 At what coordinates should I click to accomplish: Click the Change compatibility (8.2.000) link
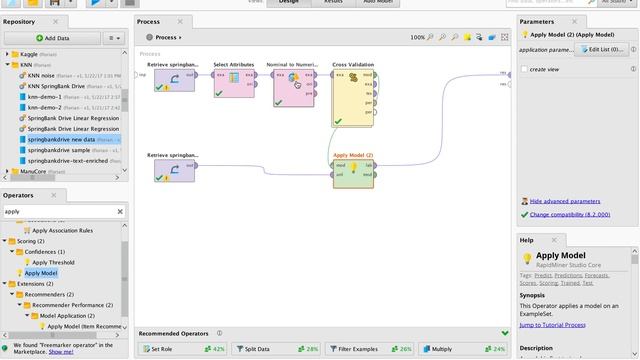[x=570, y=214]
